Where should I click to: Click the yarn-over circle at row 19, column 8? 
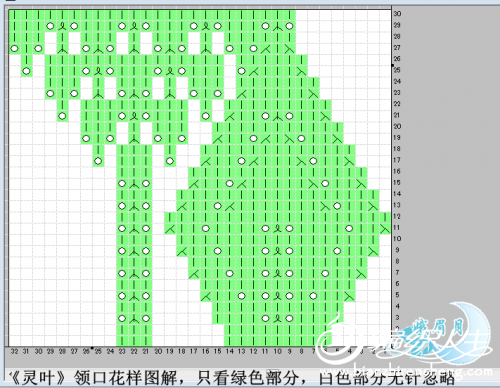301,139
